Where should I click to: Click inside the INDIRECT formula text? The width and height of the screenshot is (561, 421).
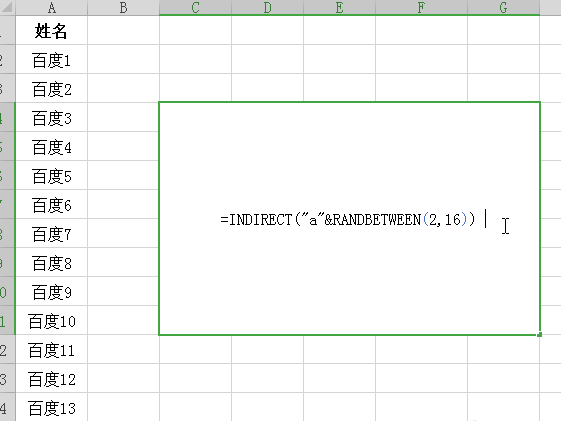[348, 219]
